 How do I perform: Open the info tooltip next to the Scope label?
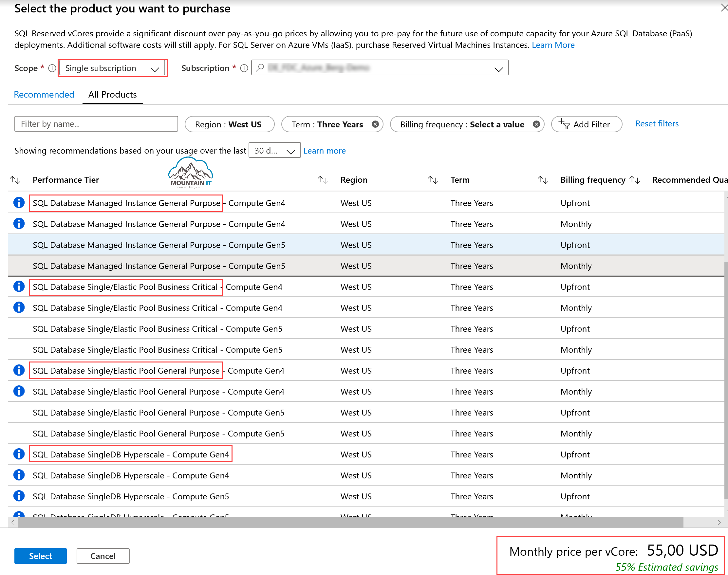[52, 68]
